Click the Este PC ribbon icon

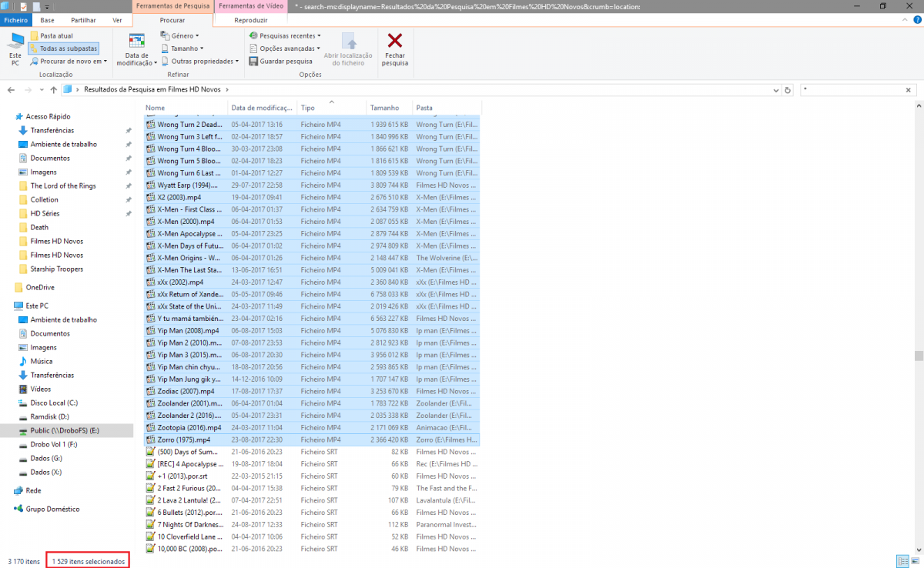(15, 49)
